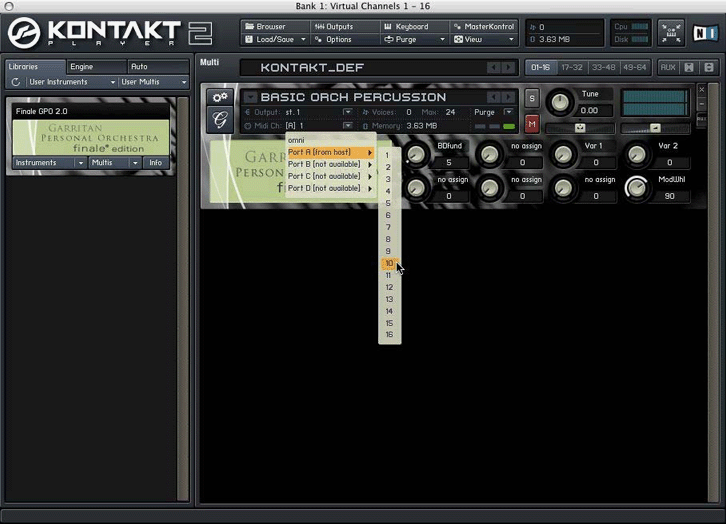Select Port D (not available) menu item
This screenshot has width=726, height=524.
coord(330,188)
